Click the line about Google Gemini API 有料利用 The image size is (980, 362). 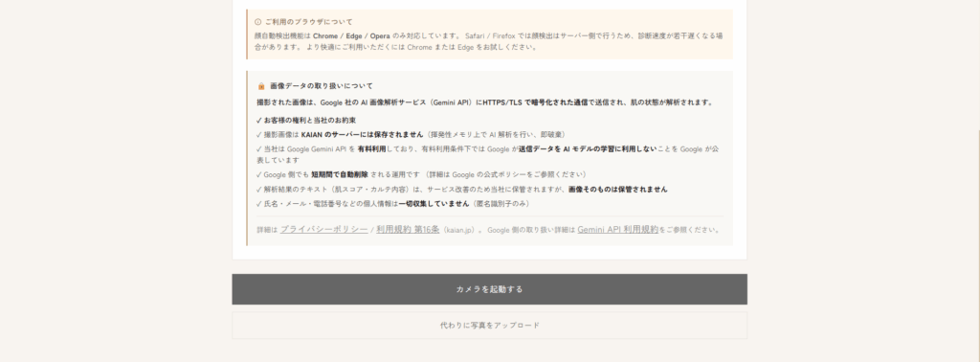(x=487, y=154)
